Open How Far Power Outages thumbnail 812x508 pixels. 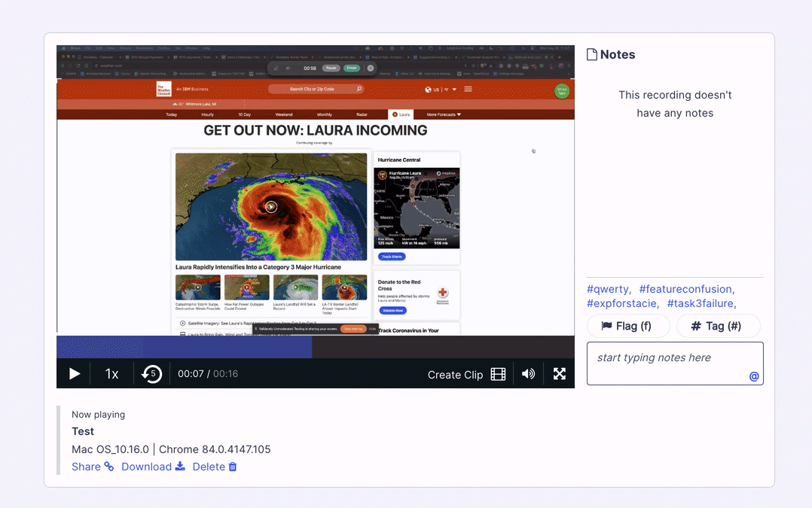pos(247,287)
